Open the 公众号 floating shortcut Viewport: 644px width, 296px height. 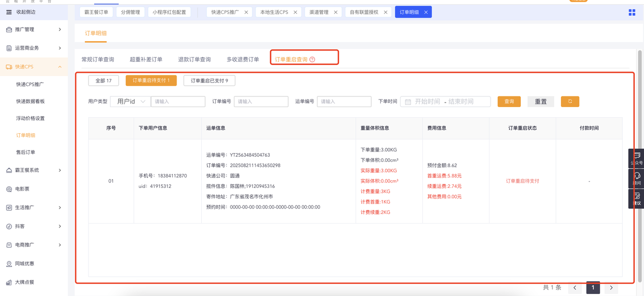tap(636, 159)
